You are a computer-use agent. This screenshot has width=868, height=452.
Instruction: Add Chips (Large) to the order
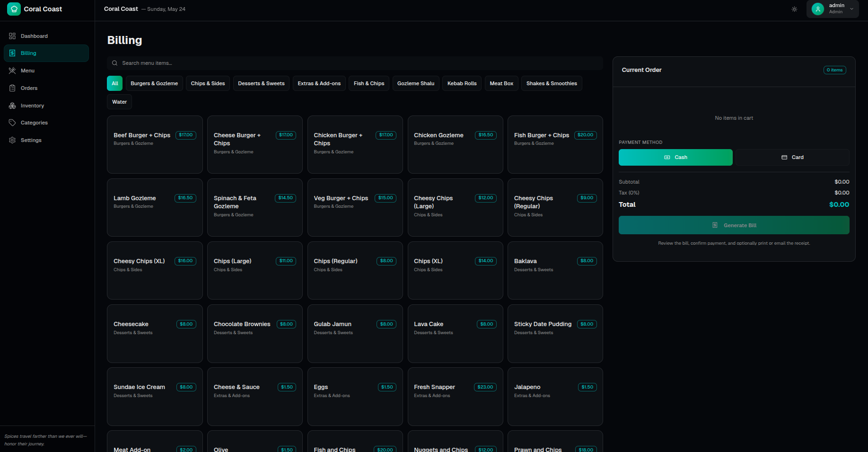tap(255, 270)
